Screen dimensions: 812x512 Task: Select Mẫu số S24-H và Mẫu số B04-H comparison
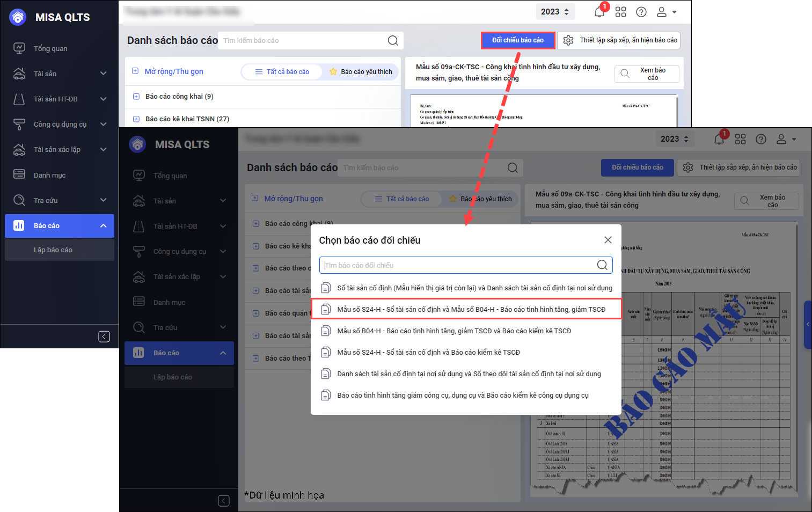(466, 309)
